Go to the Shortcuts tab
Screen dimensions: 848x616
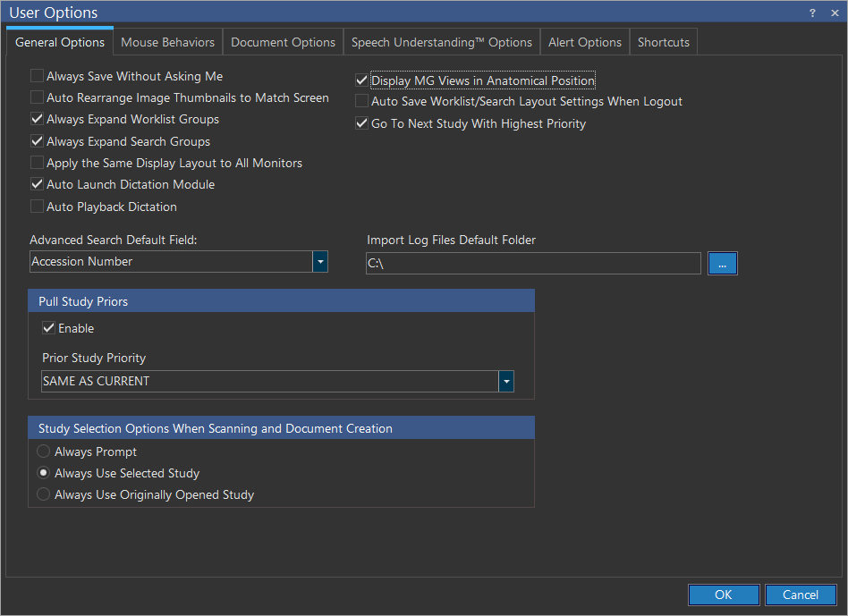click(663, 42)
